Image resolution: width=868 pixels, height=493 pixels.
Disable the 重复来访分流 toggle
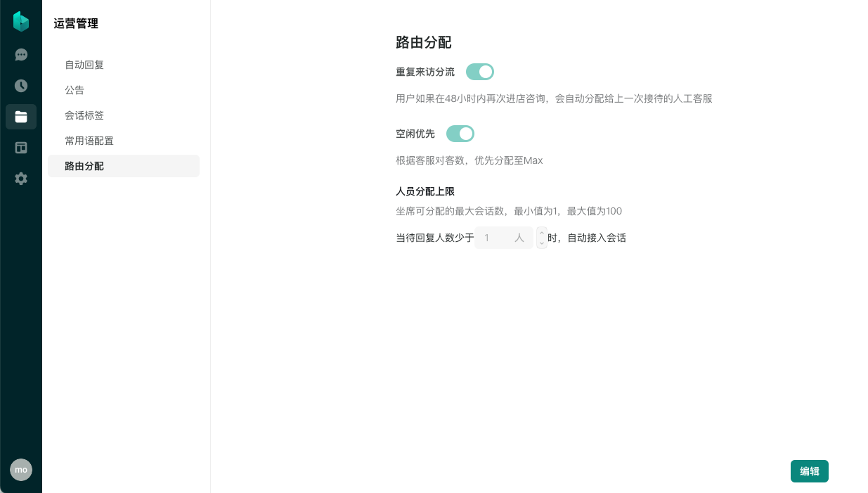click(x=480, y=72)
